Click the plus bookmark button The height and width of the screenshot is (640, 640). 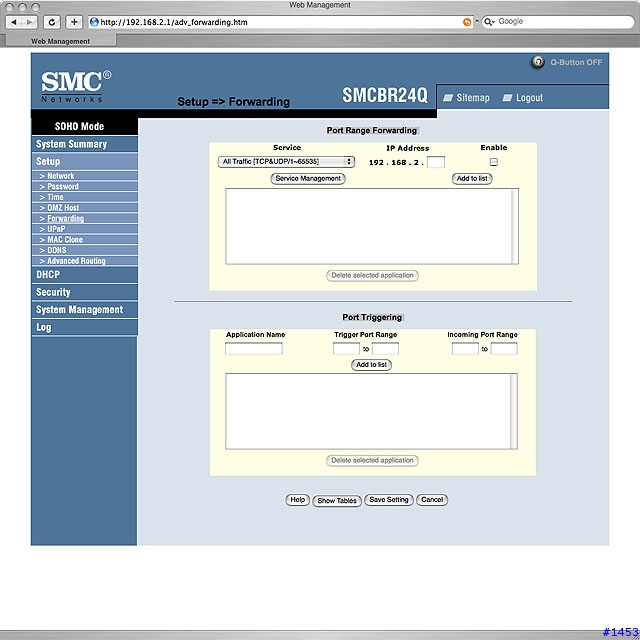(74, 22)
